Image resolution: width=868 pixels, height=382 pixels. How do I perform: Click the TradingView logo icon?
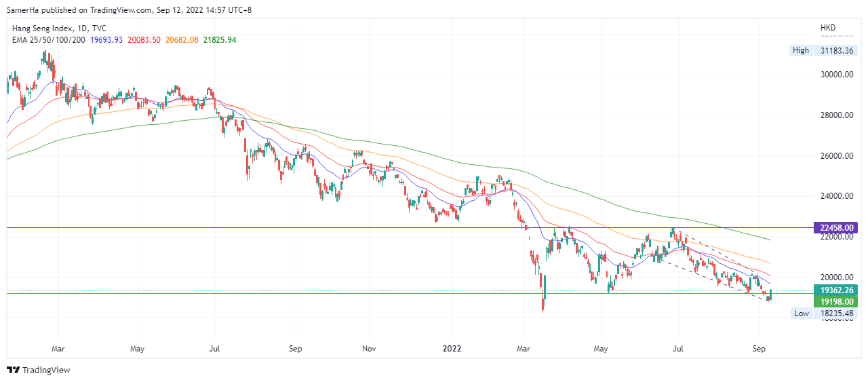click(x=13, y=370)
